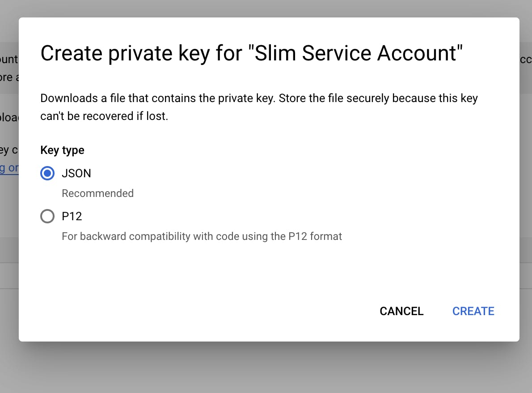Viewport: 532px width, 393px height.
Task: Click the P12 option label
Action: pos(72,217)
